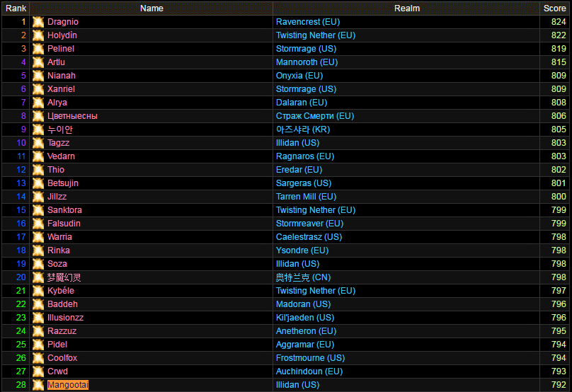Click the icon beside Pelinel
The height and width of the screenshot is (392, 572).
click(x=38, y=49)
